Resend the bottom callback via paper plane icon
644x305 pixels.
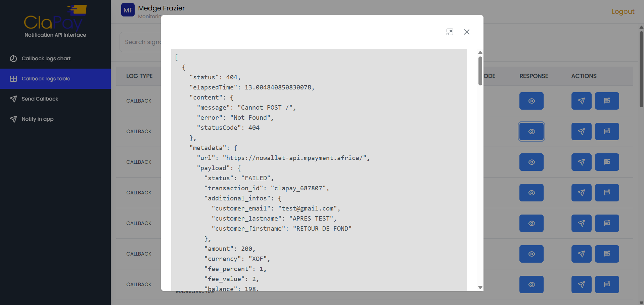pyautogui.click(x=581, y=284)
